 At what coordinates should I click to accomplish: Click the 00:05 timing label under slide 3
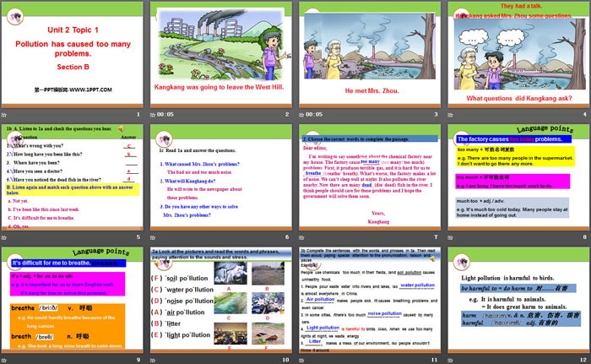click(x=315, y=114)
